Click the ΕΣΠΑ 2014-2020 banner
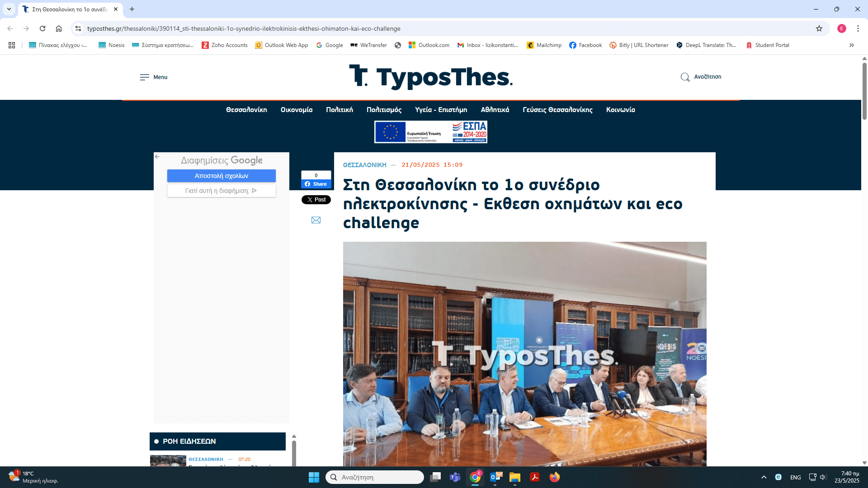 [430, 132]
